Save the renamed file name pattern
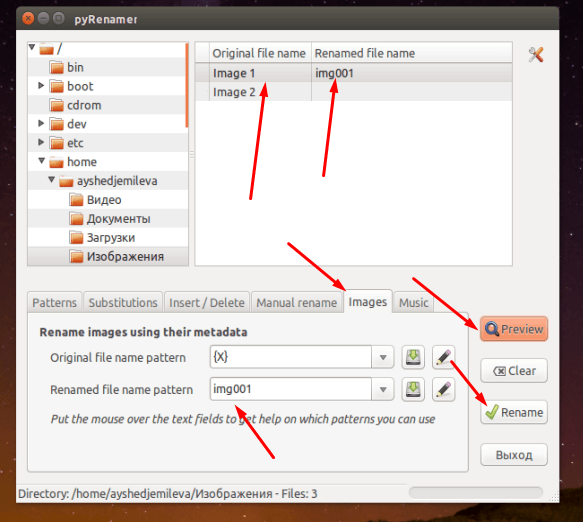 [x=413, y=389]
